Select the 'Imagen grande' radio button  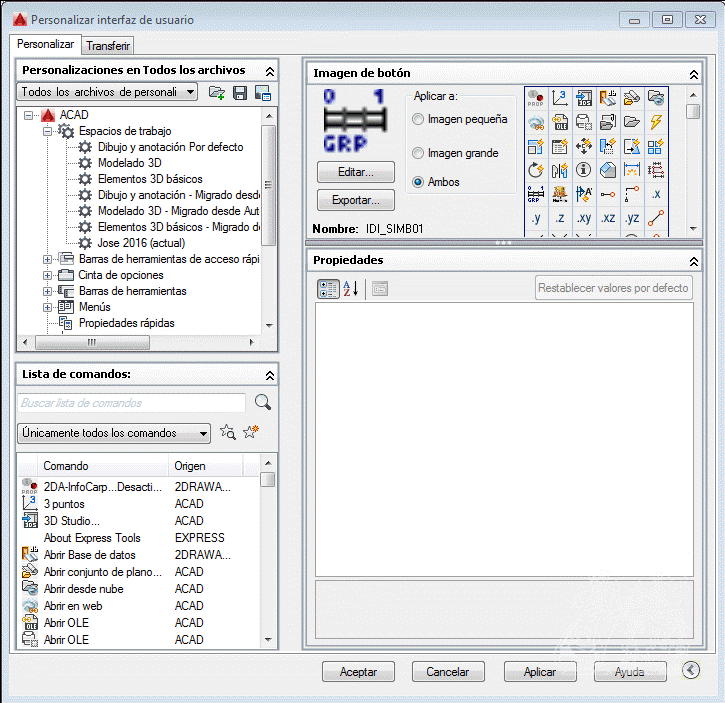pyautogui.click(x=418, y=153)
